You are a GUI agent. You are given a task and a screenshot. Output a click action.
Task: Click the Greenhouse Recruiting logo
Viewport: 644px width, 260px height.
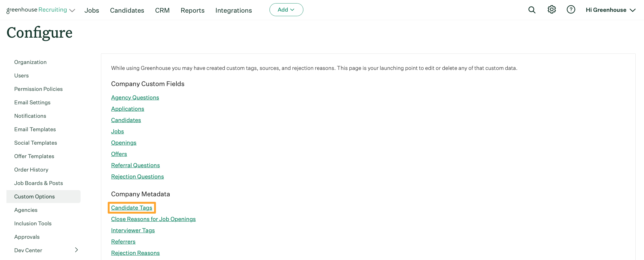pyautogui.click(x=37, y=10)
